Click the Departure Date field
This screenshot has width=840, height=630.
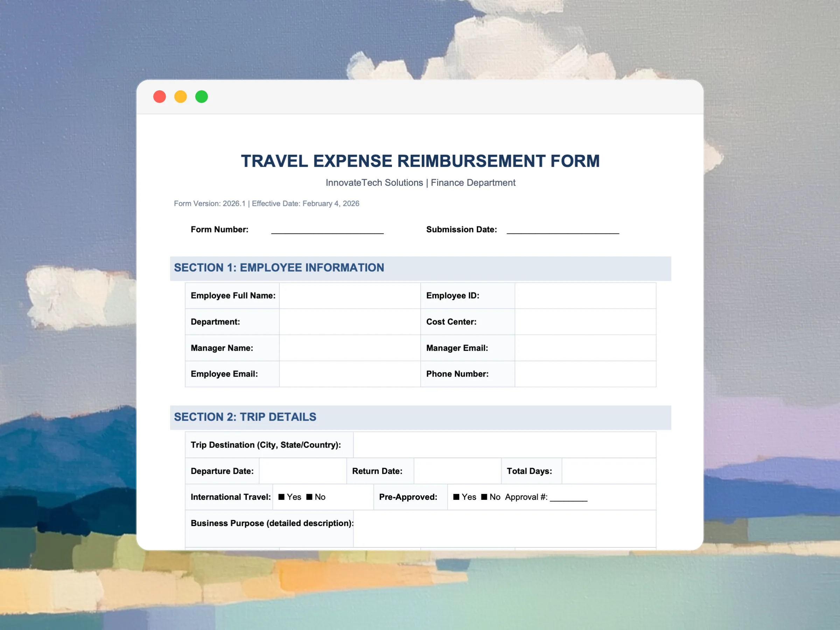[x=303, y=471]
